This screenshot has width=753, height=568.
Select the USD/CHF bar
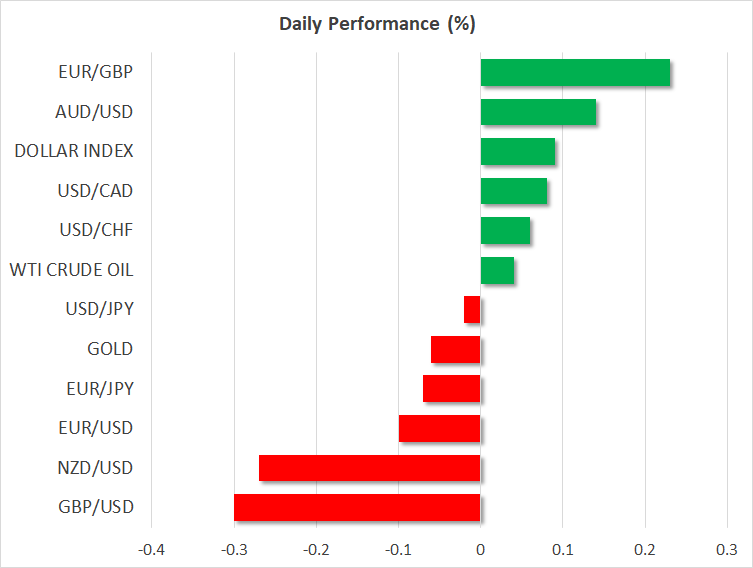coord(505,231)
